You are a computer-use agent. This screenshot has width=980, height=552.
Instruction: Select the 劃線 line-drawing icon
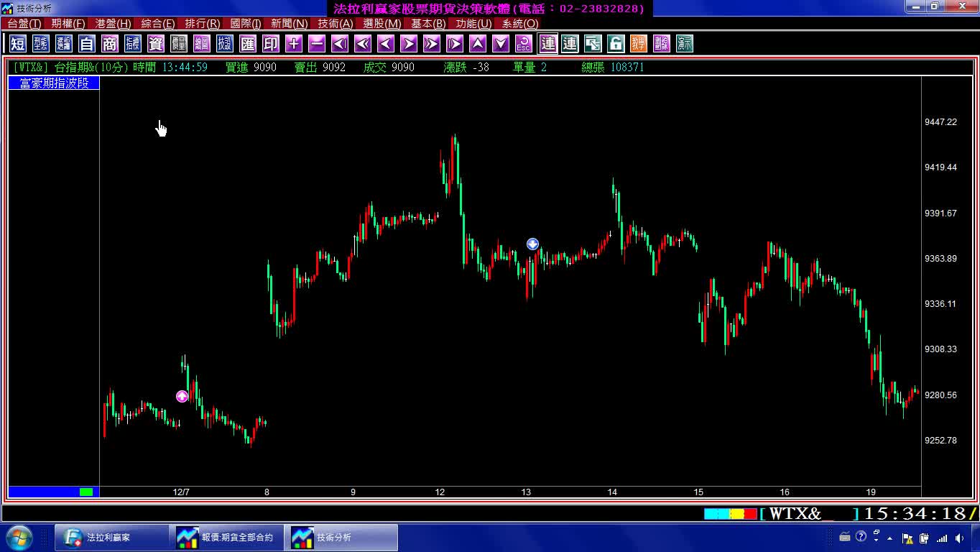[662, 44]
